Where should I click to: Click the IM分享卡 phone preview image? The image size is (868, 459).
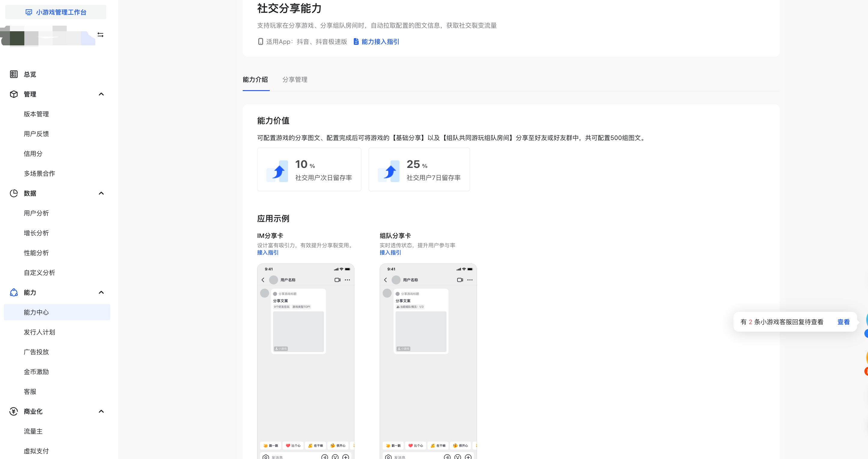pyautogui.click(x=305, y=360)
